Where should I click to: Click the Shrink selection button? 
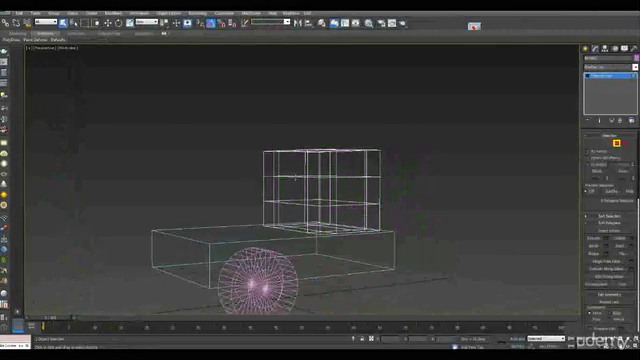597,171
